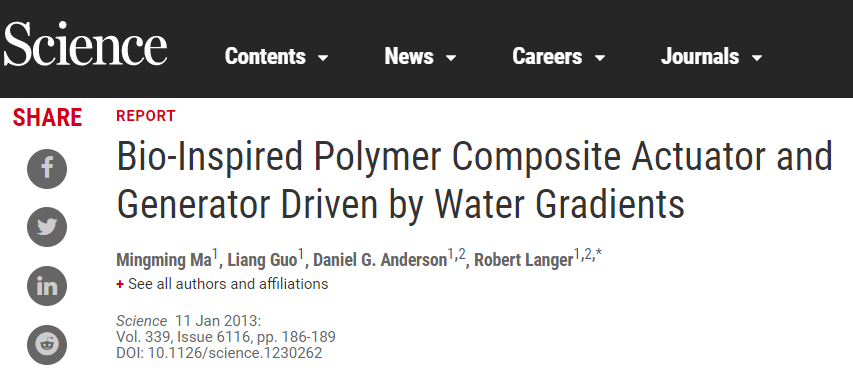Expand News dropdown arrow
Viewport: 853px width, 382px height.
click(x=451, y=58)
